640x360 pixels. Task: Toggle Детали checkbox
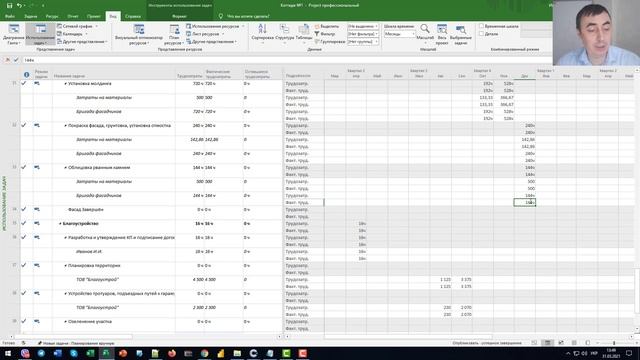(x=482, y=34)
